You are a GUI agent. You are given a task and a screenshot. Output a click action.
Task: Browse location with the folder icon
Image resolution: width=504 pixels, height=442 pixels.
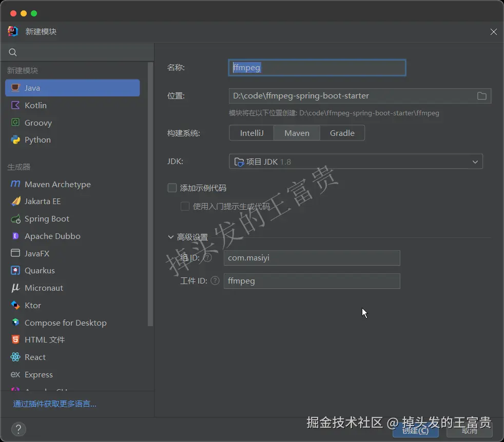(x=481, y=96)
